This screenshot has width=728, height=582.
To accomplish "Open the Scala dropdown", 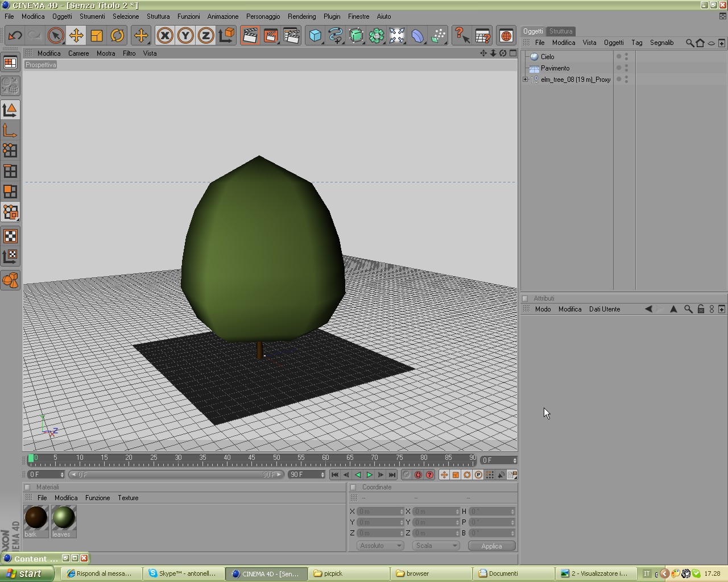I will coord(436,546).
